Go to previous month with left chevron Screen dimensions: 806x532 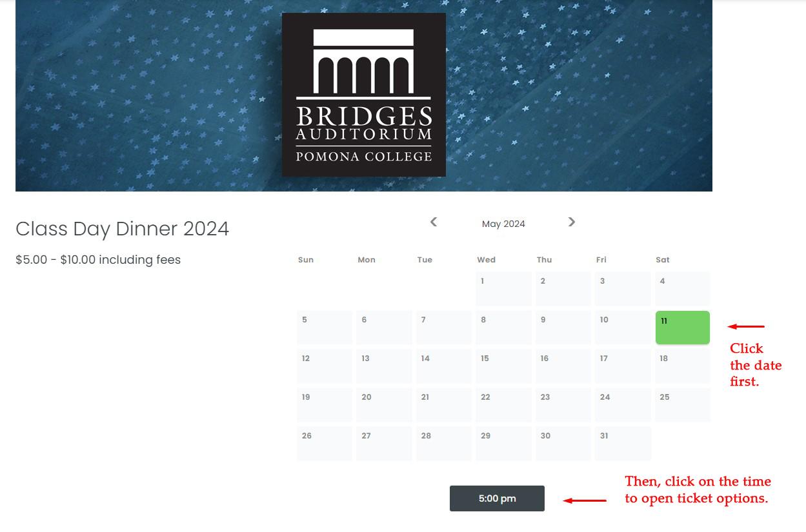(434, 222)
